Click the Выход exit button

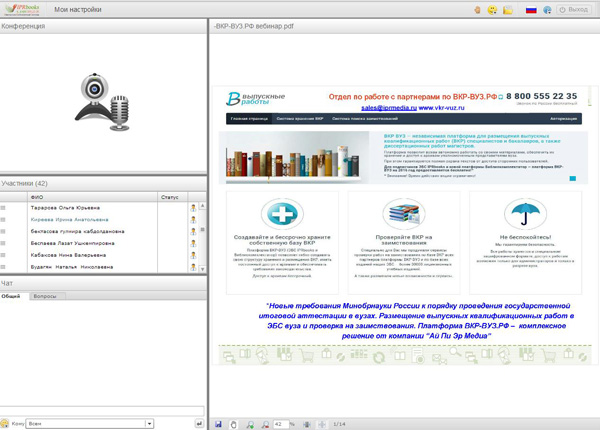coord(574,10)
